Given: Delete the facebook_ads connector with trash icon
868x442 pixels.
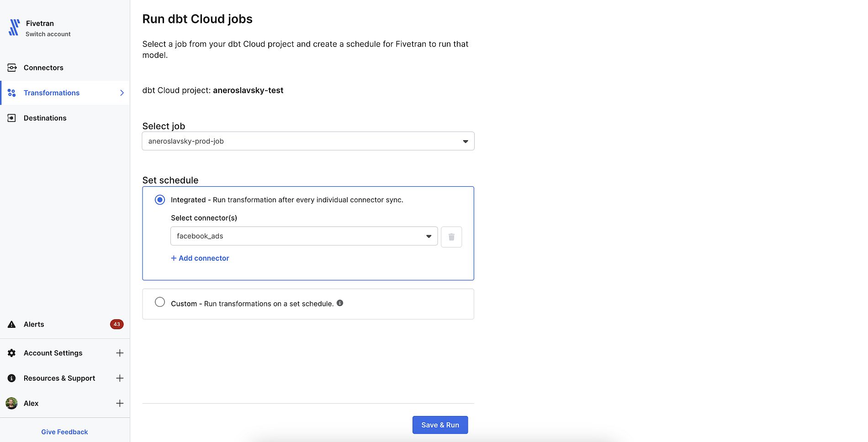Looking at the screenshot, I should pyautogui.click(x=451, y=237).
